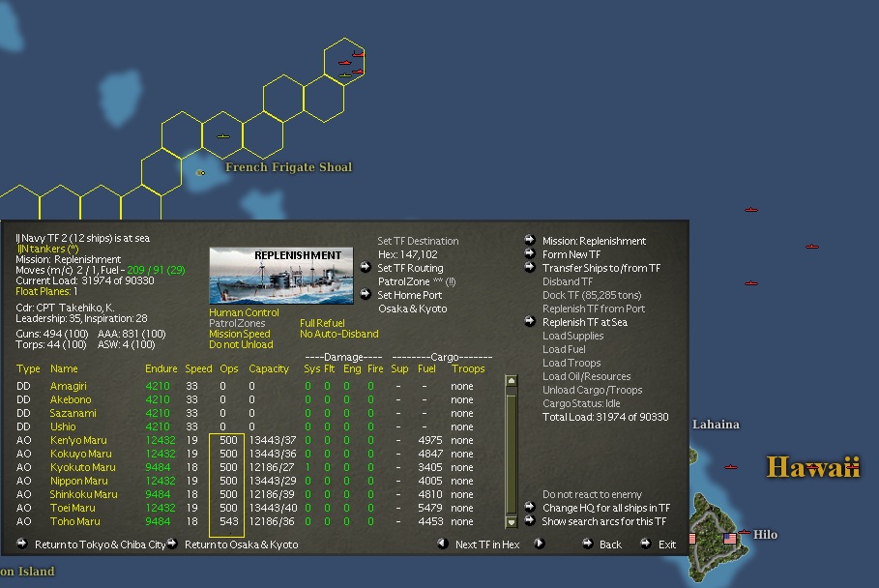Open oiler Toho Maru ship details

(75, 521)
